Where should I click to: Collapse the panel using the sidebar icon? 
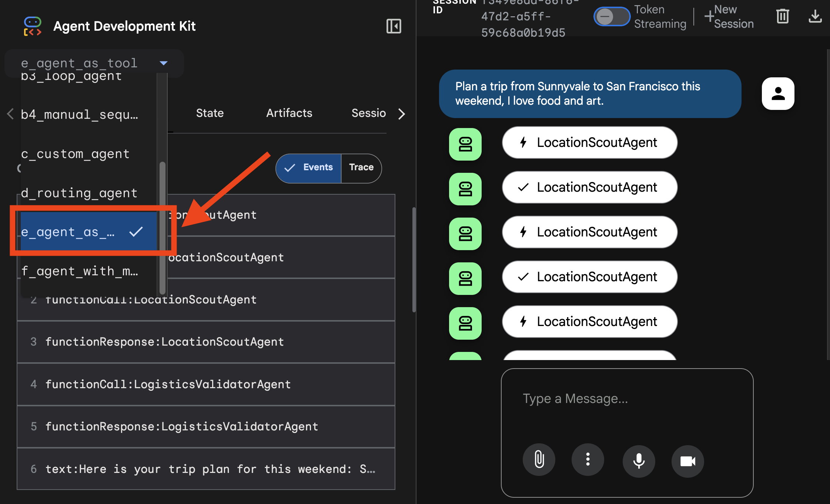pos(394,26)
